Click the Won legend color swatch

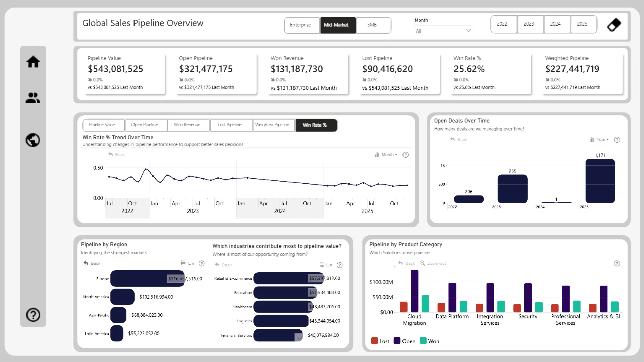[x=423, y=341]
